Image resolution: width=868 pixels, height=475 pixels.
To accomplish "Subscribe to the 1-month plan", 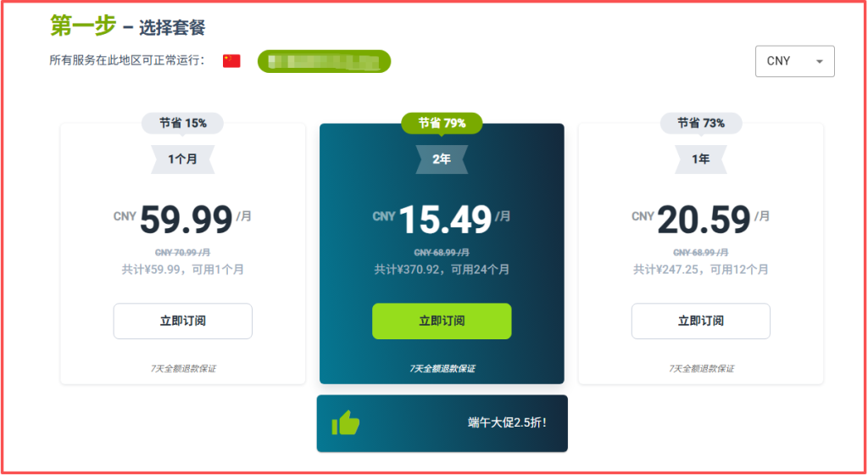I will tap(183, 321).
